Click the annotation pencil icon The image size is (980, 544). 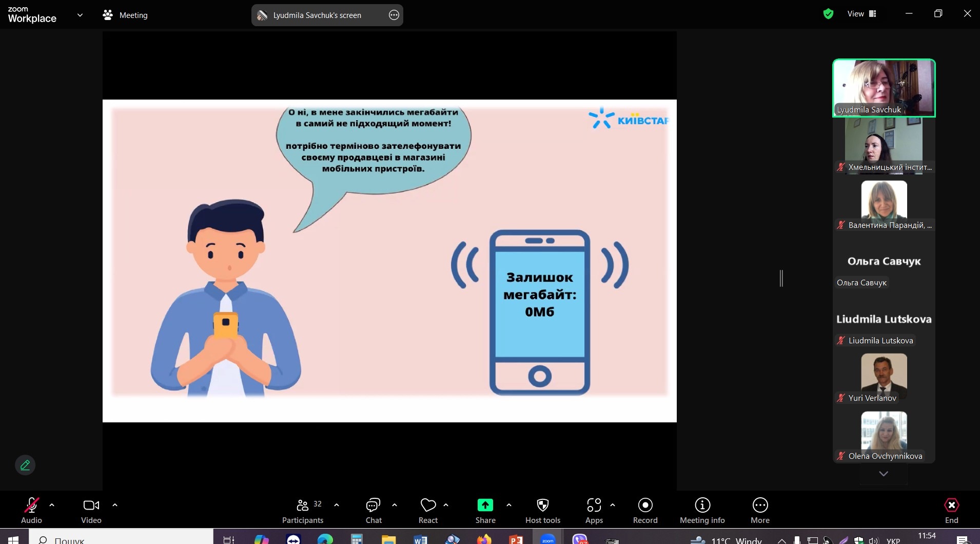click(25, 465)
